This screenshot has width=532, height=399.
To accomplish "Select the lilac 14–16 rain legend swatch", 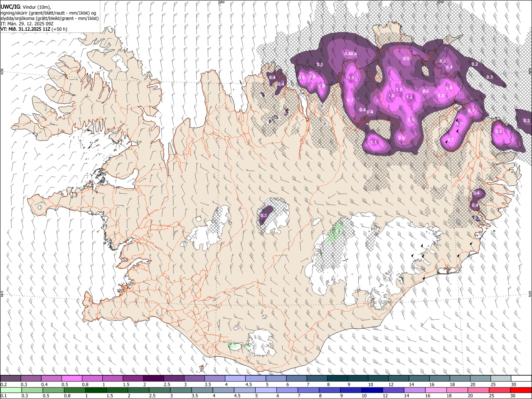I will (x=415, y=390).
